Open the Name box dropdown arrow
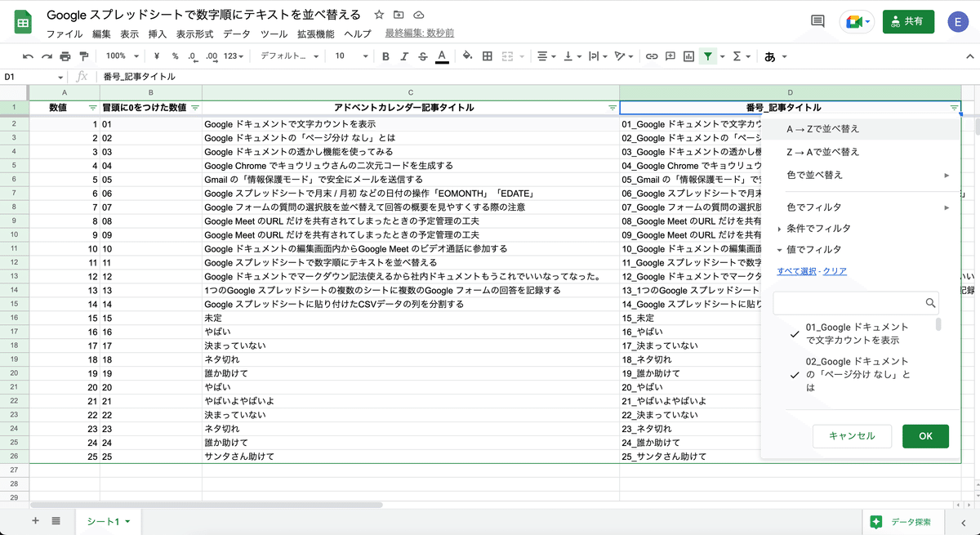Viewport: 980px width, 535px height. (62, 77)
